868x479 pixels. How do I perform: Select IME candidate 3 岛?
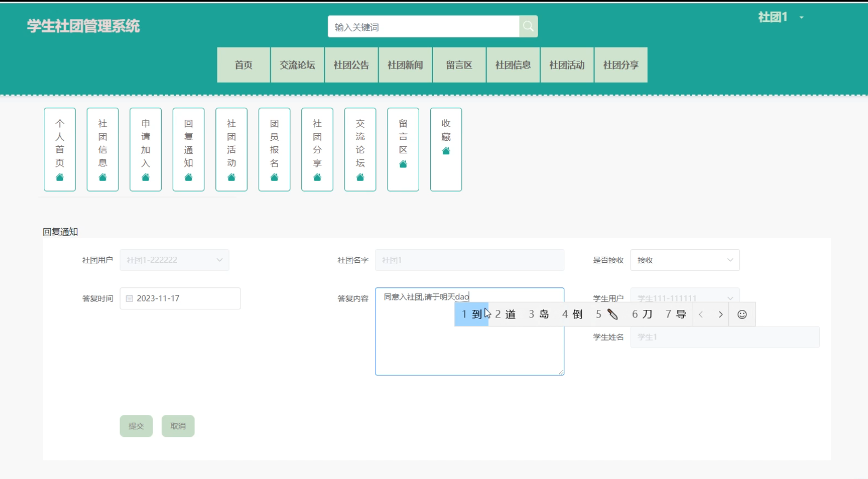point(539,314)
